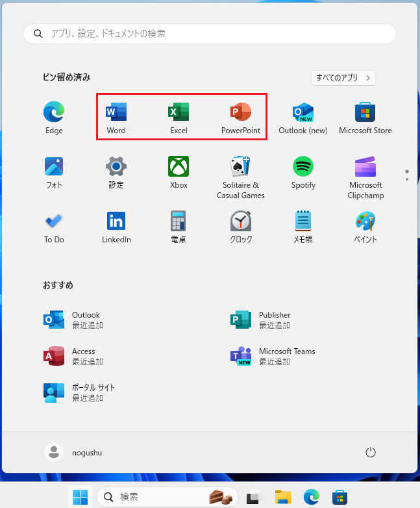Screen dimensions: 420x508
Task: Open Microsoft Clipchamp
Action: tap(365, 177)
